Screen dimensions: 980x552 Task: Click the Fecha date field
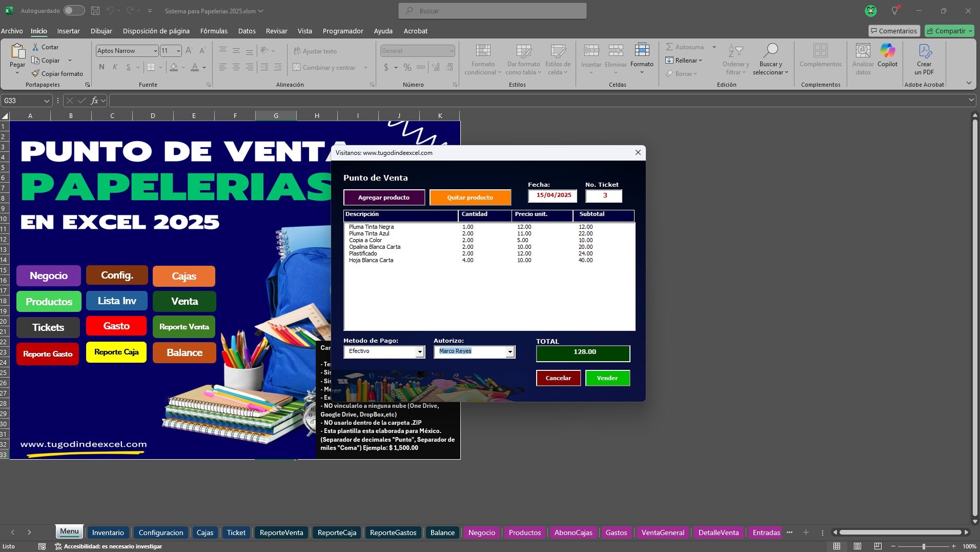click(553, 195)
